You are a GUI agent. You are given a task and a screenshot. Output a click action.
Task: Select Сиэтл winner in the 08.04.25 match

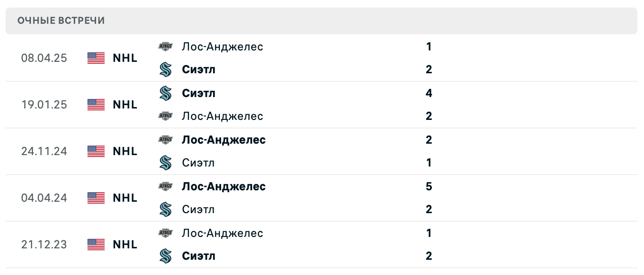point(198,69)
